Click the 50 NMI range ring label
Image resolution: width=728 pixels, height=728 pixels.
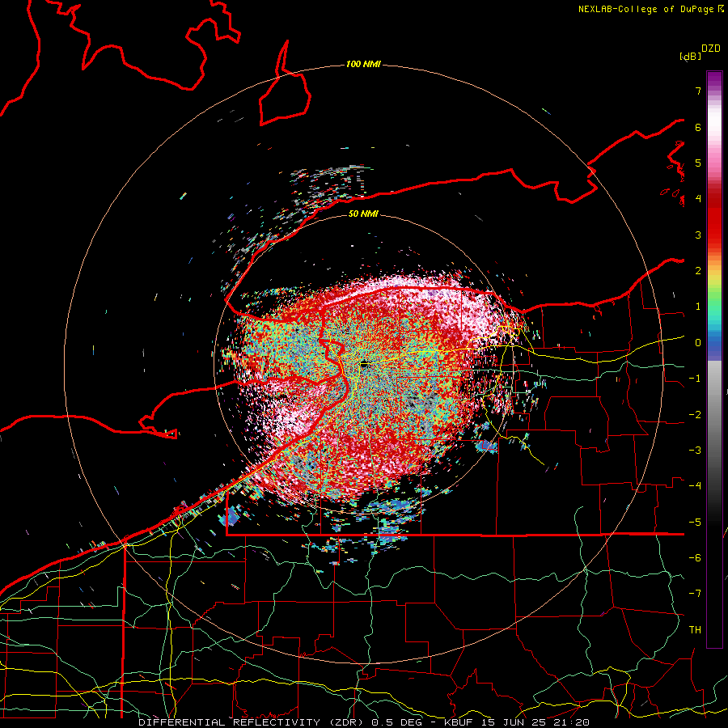coord(363,214)
